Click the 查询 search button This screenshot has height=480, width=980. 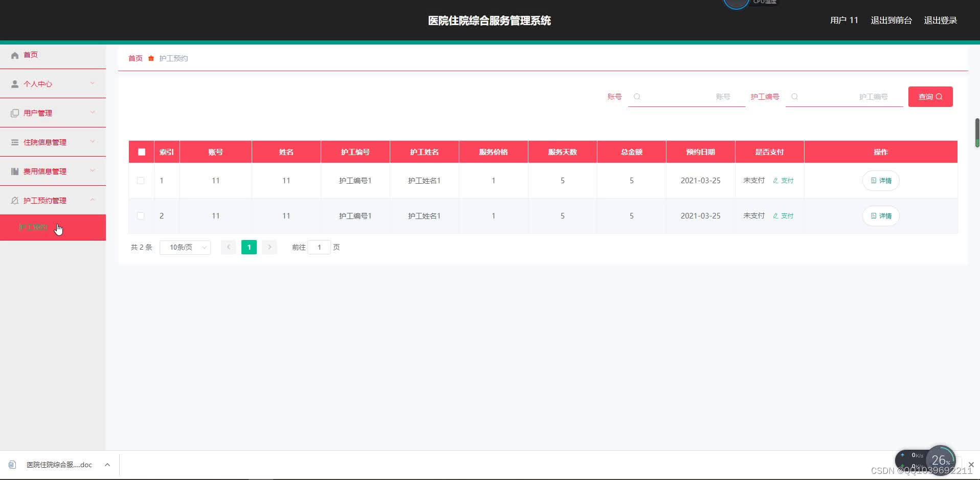[x=930, y=97]
